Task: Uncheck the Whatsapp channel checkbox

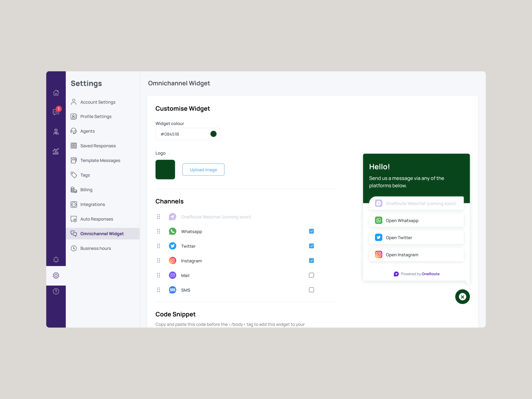Action: 311,231
